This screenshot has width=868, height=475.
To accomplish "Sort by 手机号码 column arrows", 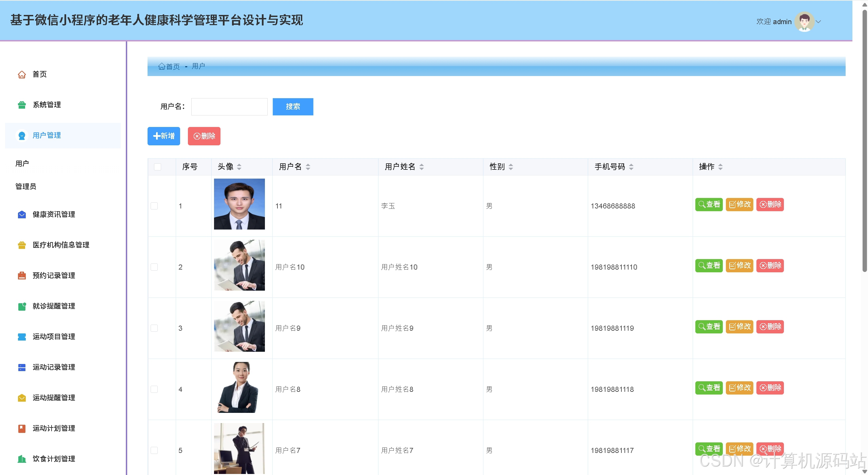I will (631, 167).
